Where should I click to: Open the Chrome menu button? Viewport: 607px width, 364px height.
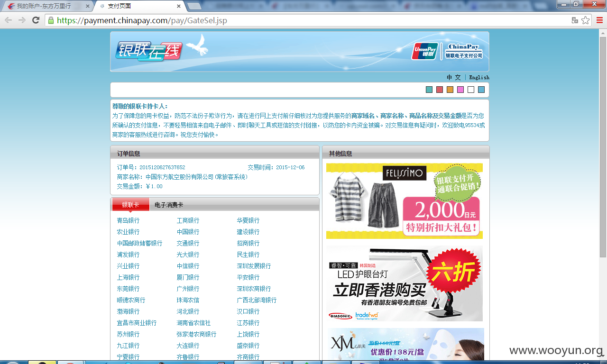click(599, 20)
